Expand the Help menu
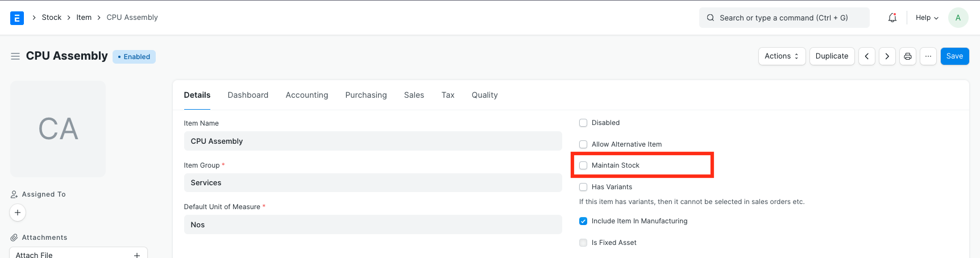 tap(927, 18)
